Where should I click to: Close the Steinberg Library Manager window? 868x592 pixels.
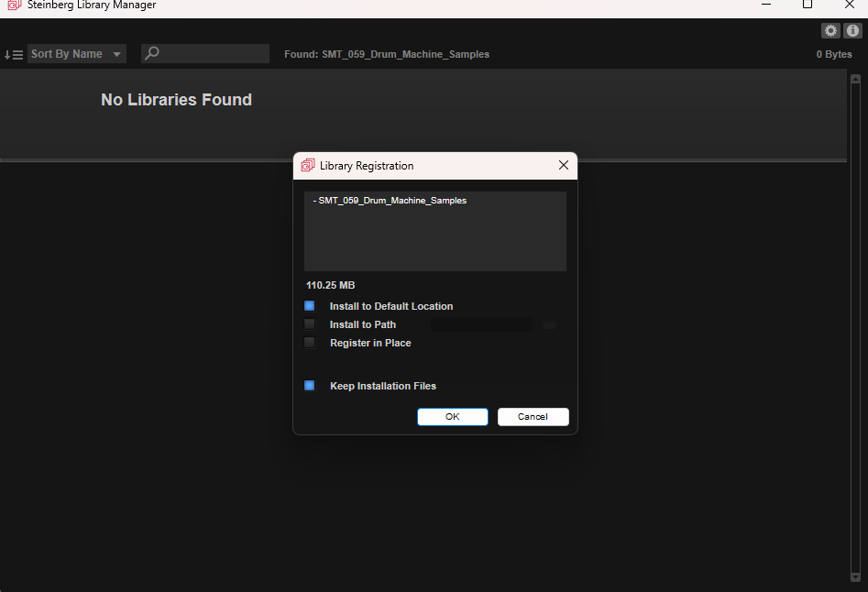click(x=849, y=5)
